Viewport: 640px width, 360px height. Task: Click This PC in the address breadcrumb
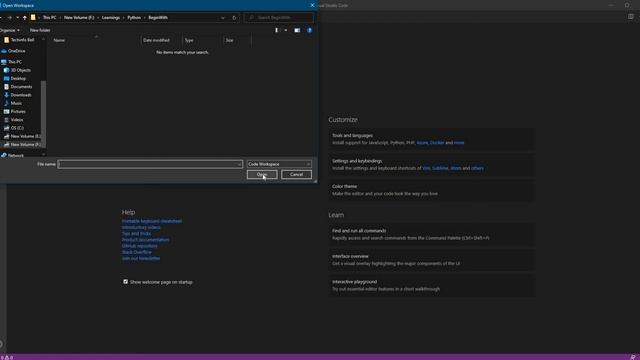pyautogui.click(x=49, y=18)
